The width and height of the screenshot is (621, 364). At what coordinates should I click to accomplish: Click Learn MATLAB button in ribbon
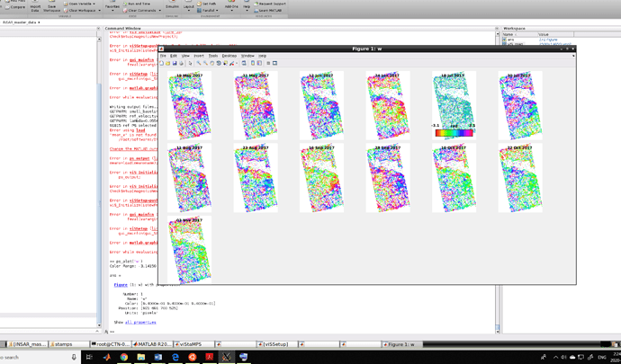pyautogui.click(x=268, y=10)
